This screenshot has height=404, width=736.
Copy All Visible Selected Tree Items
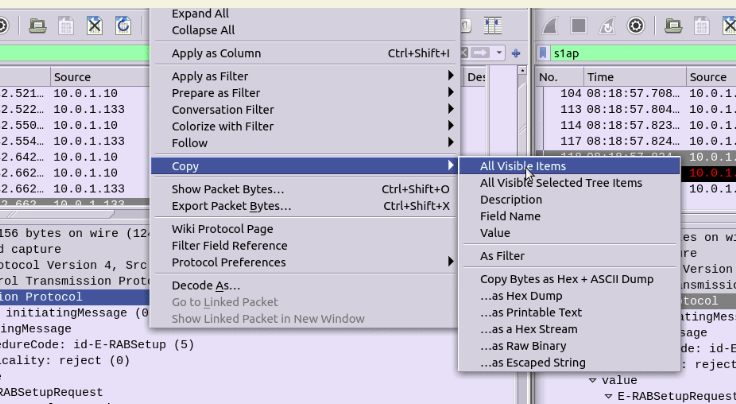(569, 183)
